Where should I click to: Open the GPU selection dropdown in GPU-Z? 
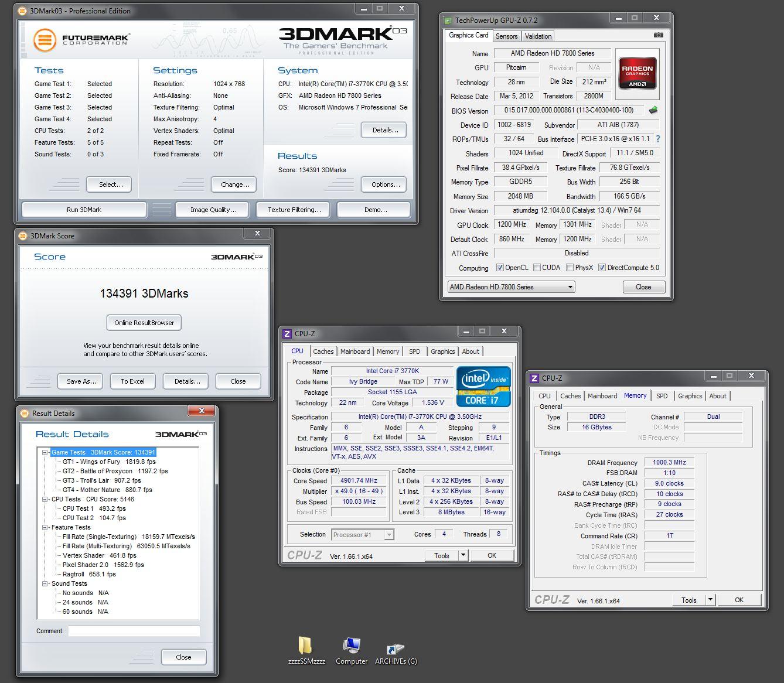coord(511,287)
